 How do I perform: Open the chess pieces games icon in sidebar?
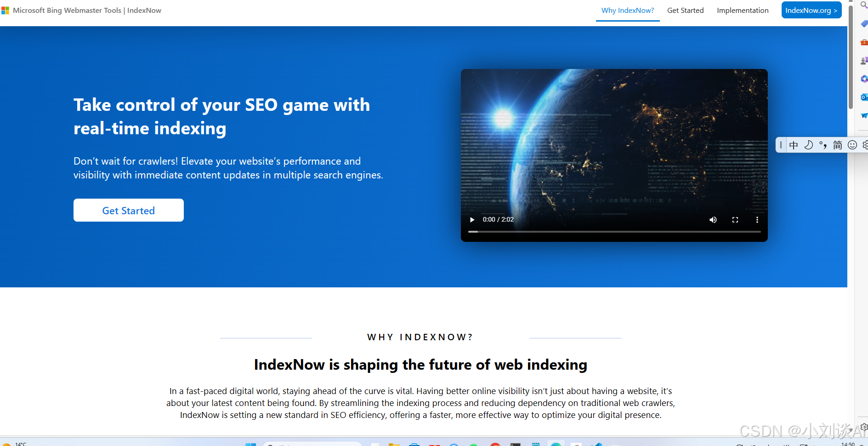(864, 60)
